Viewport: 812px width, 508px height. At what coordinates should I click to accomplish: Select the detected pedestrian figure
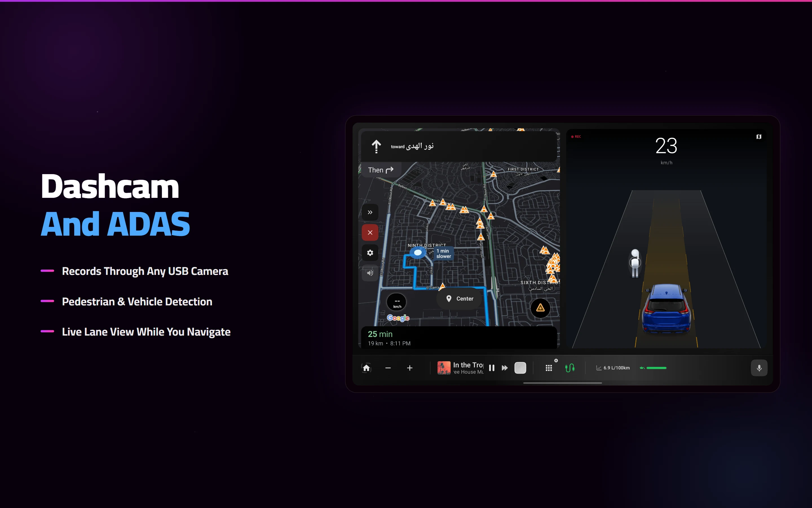(635, 263)
